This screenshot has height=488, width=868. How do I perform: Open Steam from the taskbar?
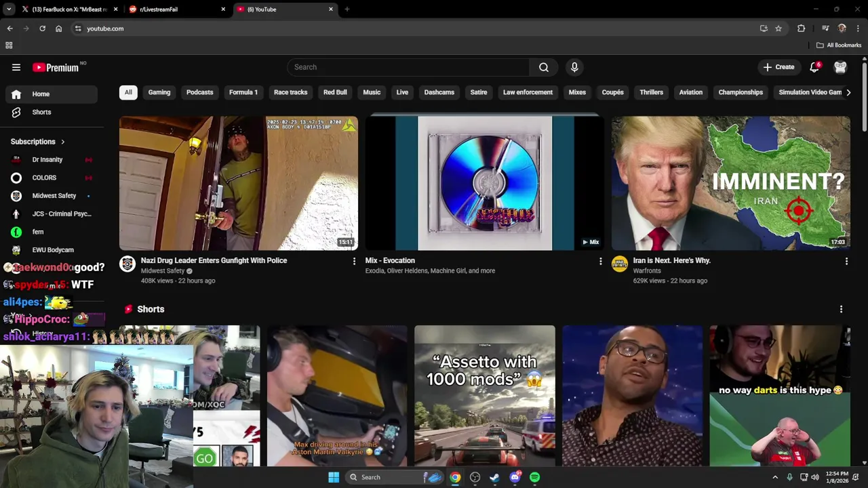click(x=495, y=477)
